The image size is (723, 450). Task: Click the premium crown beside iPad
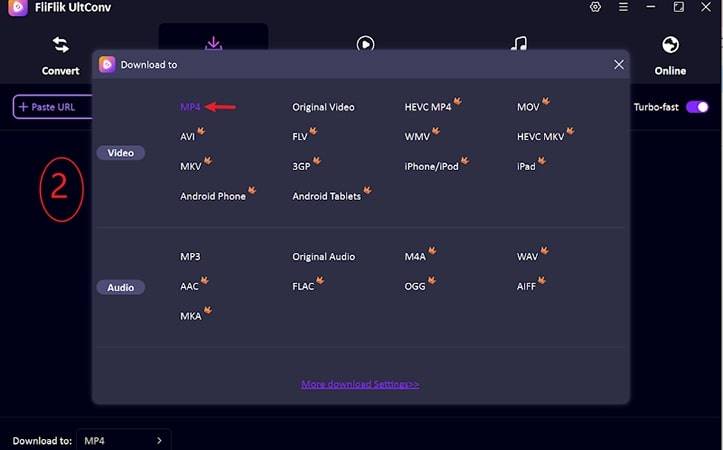click(x=542, y=160)
